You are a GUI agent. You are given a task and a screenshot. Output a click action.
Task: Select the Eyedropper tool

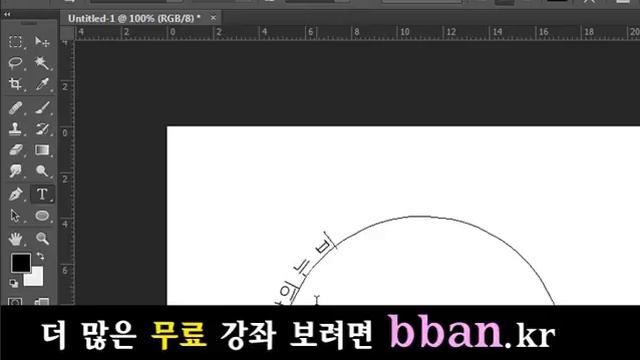tap(42, 84)
